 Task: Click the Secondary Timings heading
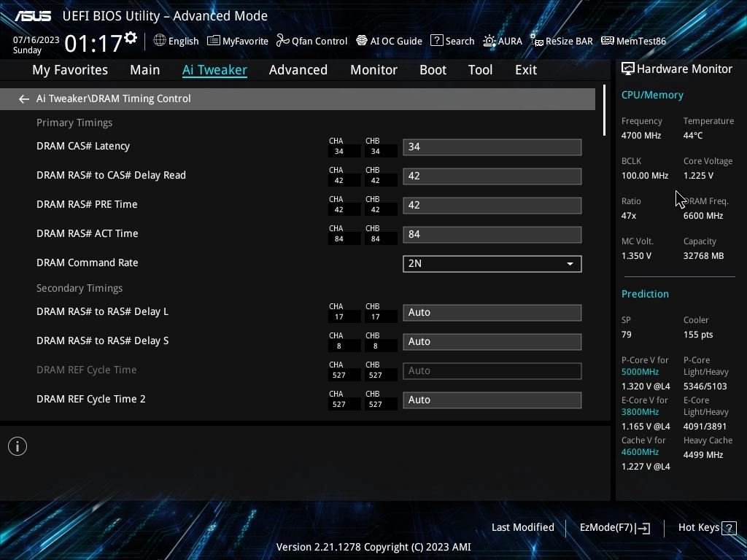80,289
